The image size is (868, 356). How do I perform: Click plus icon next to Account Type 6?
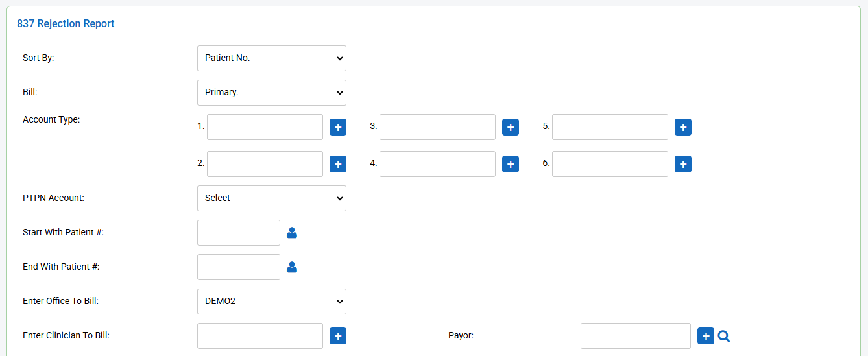pos(683,164)
